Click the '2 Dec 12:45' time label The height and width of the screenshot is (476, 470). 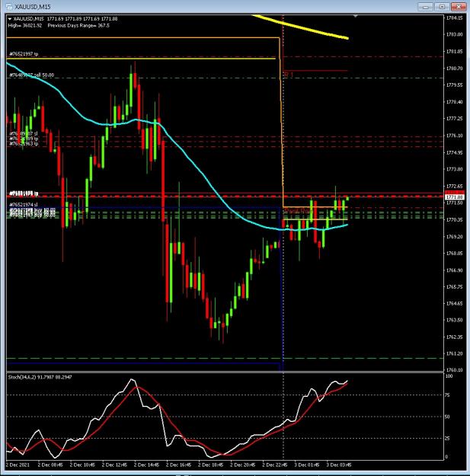tap(114, 465)
